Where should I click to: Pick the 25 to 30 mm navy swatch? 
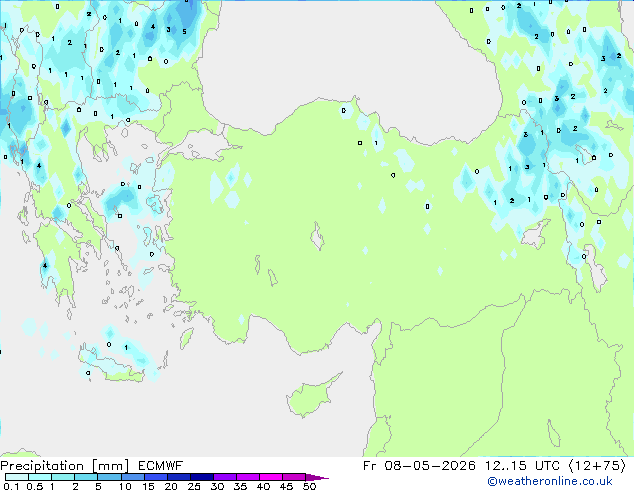pyautogui.click(x=202, y=477)
